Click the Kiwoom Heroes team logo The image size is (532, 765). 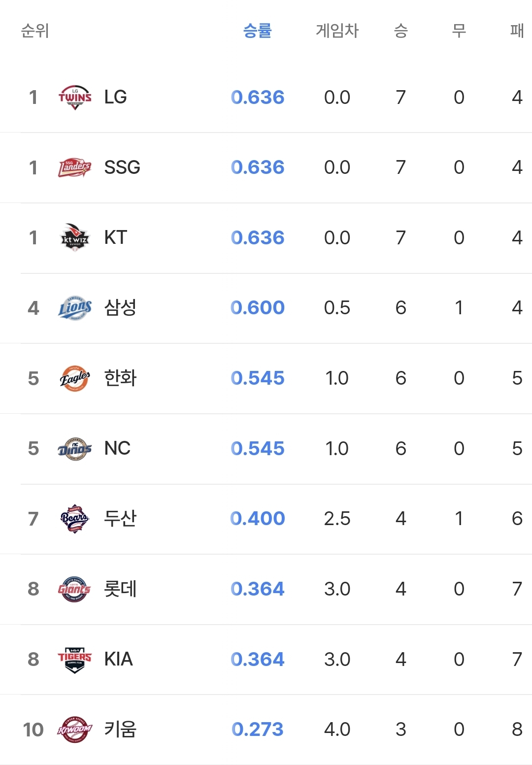tap(75, 730)
